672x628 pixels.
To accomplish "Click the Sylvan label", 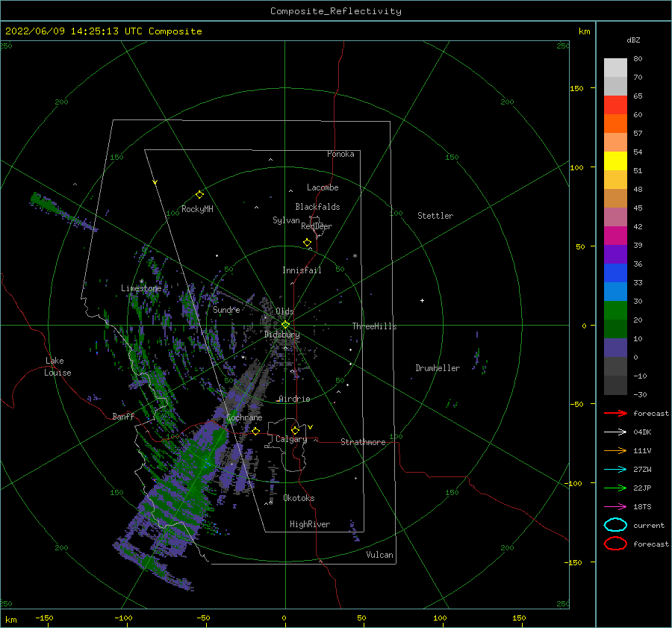I will click(286, 220).
